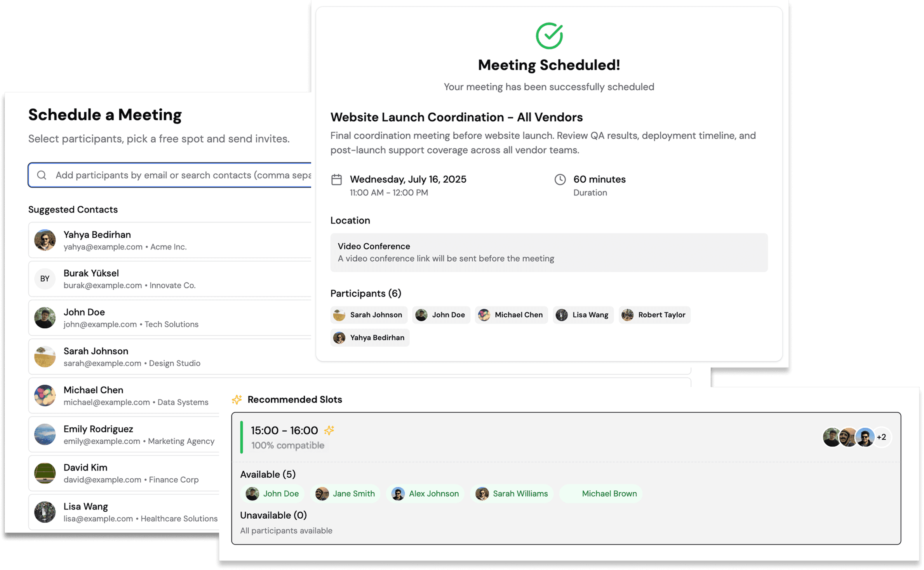
Task: Select the Suggested Contacts section header
Action: pyautogui.click(x=73, y=209)
